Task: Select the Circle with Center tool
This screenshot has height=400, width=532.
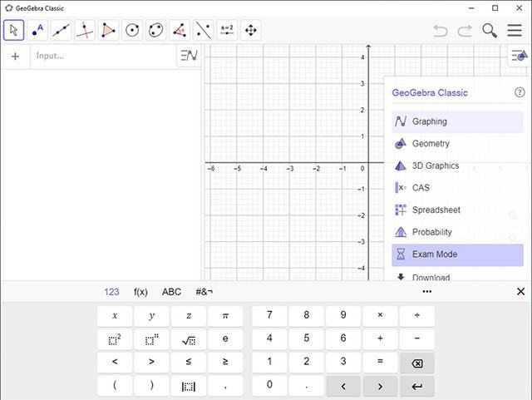Action: 132,30
